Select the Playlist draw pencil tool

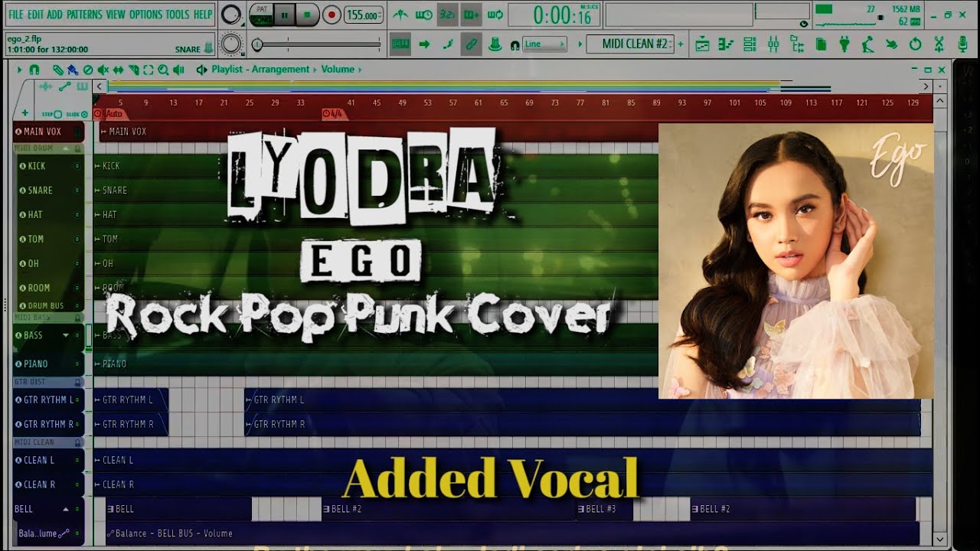coord(58,70)
